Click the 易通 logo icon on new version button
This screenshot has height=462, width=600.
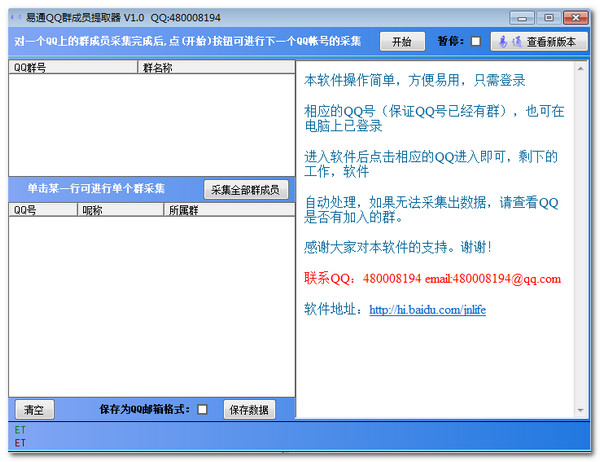tap(510, 41)
